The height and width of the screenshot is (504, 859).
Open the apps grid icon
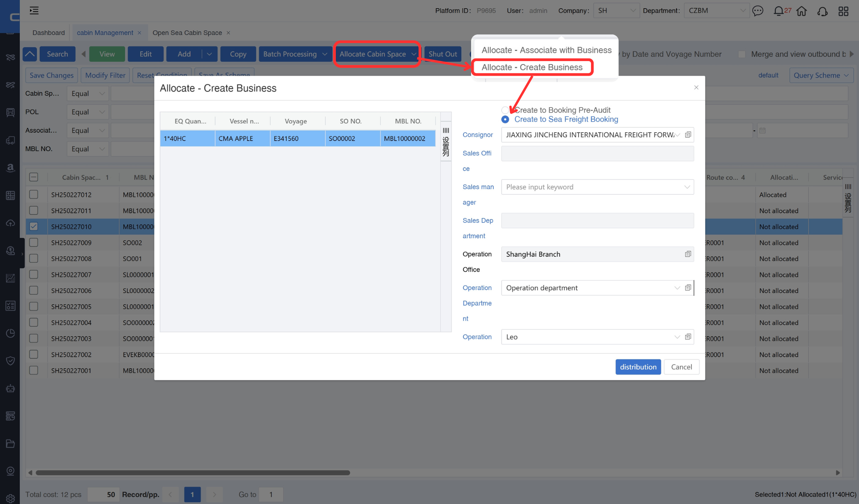[x=843, y=11]
